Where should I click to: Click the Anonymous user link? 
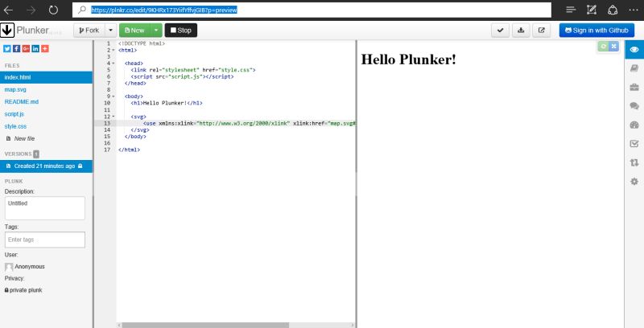point(30,267)
